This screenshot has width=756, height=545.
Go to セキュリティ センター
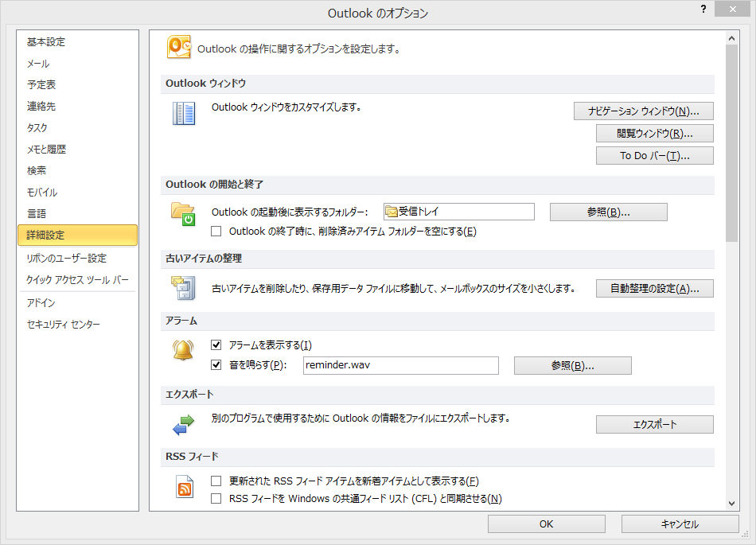(77, 325)
